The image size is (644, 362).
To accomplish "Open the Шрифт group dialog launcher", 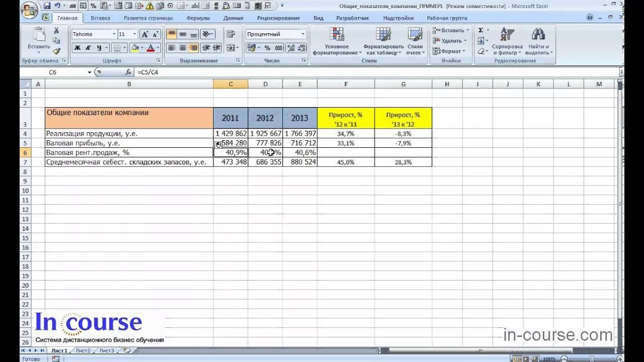I will click(158, 60).
